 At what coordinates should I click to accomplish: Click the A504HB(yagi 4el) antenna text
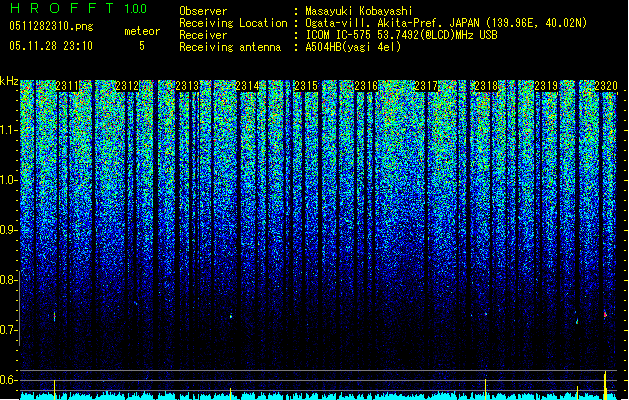(353, 47)
